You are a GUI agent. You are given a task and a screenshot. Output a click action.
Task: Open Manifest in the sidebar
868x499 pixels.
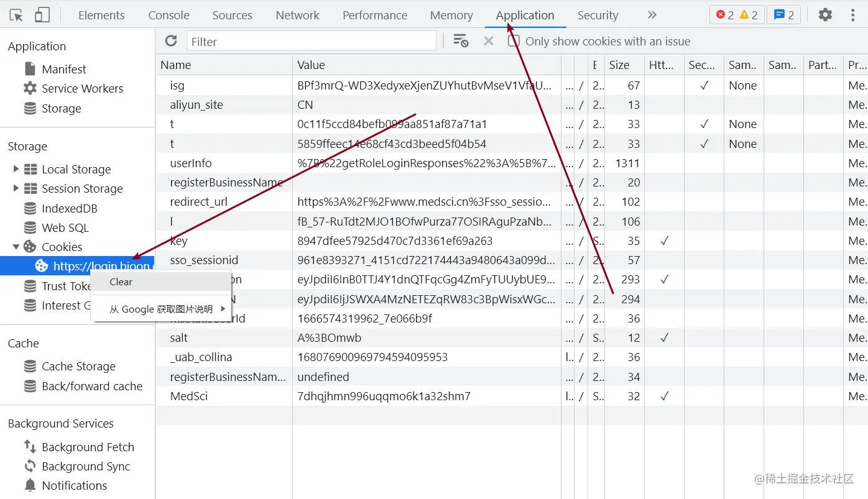tap(64, 69)
